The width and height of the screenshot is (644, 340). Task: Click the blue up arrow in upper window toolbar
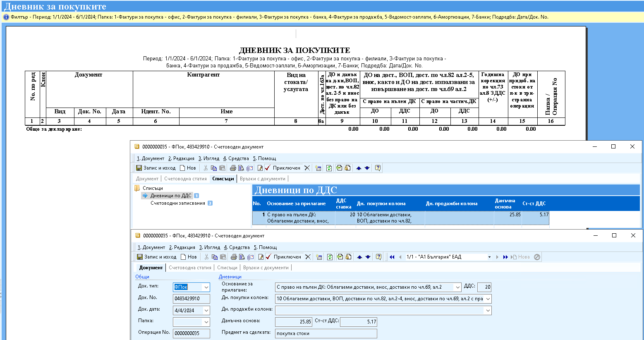tap(359, 168)
